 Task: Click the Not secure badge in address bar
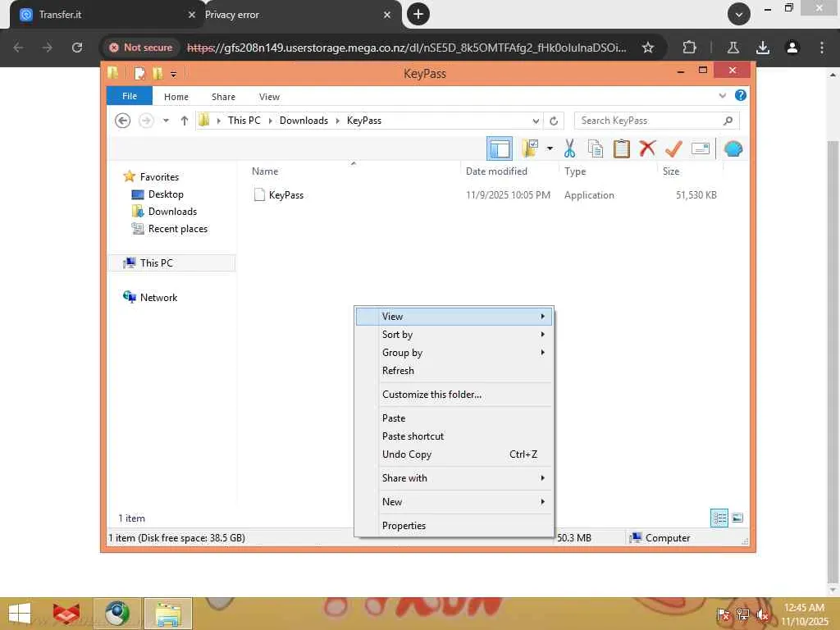click(x=141, y=48)
